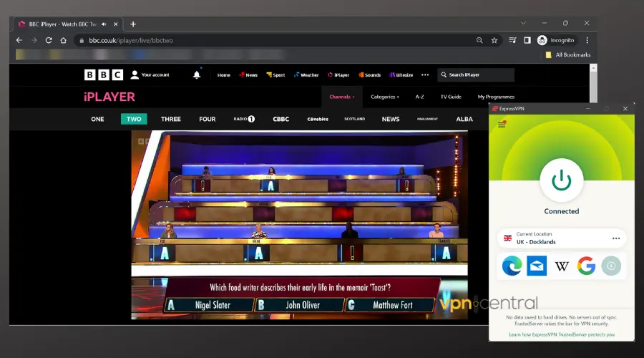Viewport: 644px width, 358px height.
Task: Expand the Categories dropdown
Action: pyautogui.click(x=385, y=97)
